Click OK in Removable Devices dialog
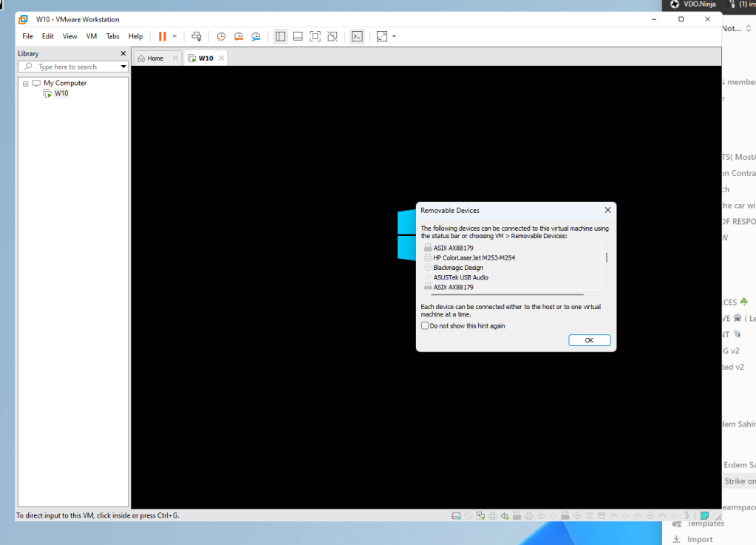Screen dimensions: 756x545 click(x=589, y=340)
